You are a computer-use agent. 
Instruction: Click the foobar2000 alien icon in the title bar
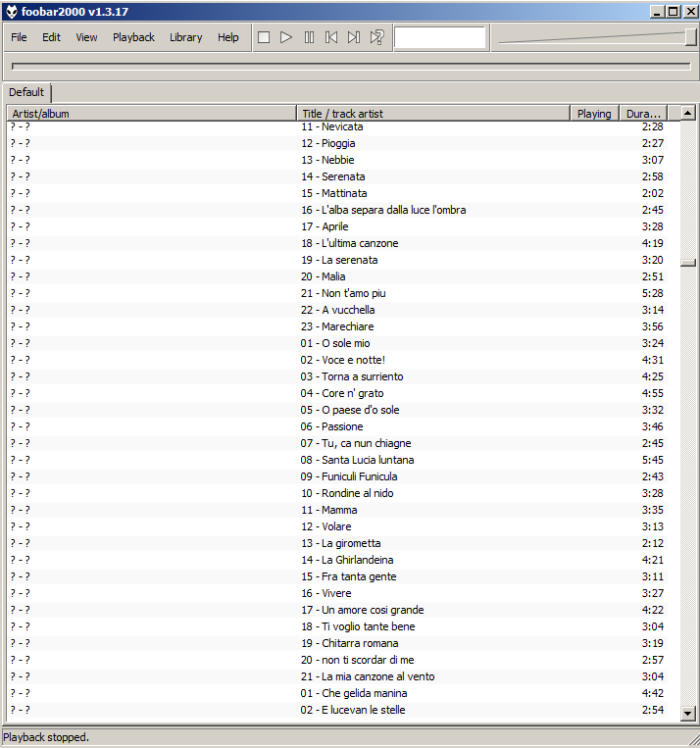[x=12, y=12]
